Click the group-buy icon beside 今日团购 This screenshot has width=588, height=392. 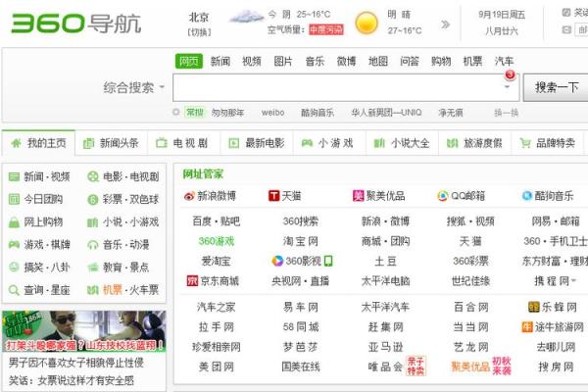pyautogui.click(x=14, y=199)
